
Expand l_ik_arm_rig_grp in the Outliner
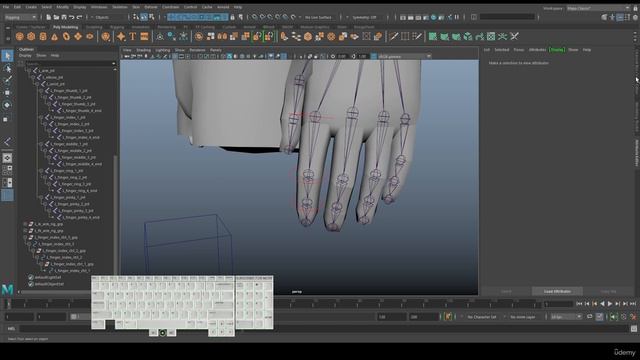click(x=25, y=224)
